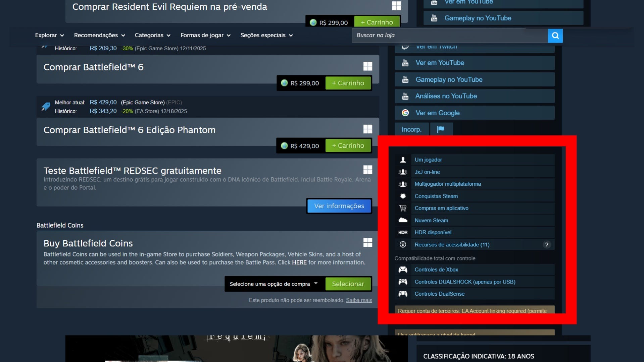Open Selecione uma opção de compra dropdown
Image resolution: width=644 pixels, height=362 pixels.
click(x=274, y=284)
